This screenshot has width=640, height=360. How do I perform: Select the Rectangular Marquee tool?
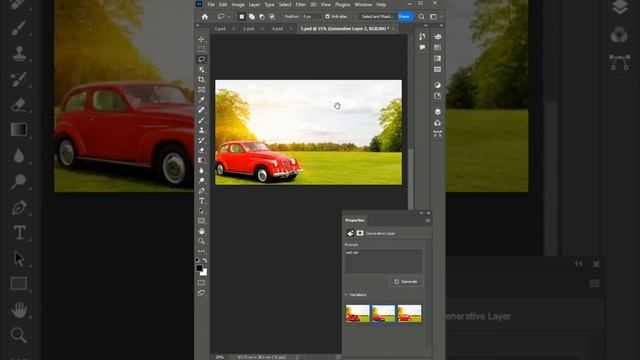click(201, 49)
